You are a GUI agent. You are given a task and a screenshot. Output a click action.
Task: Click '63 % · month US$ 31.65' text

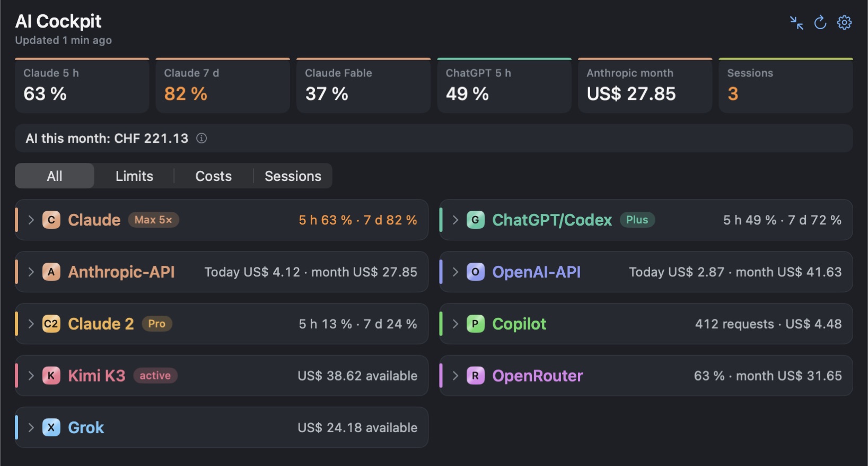pos(768,376)
